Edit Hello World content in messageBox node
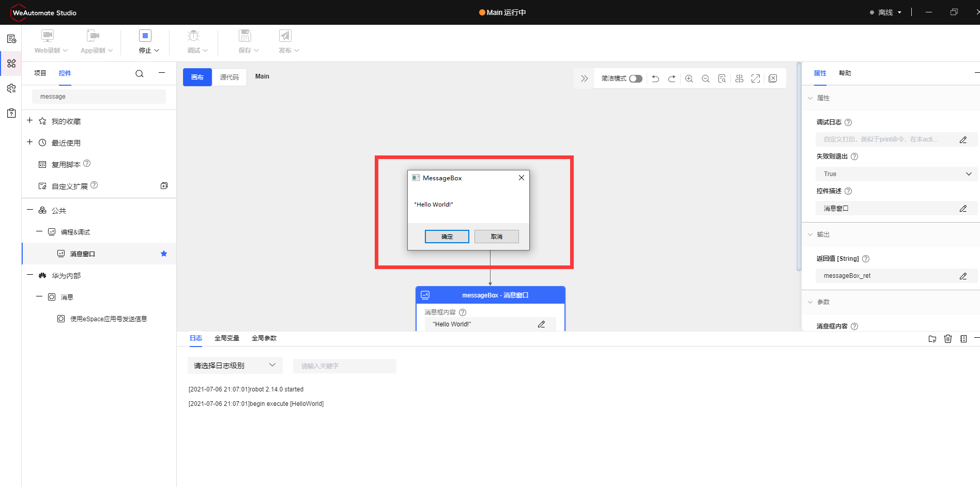 tap(541, 324)
